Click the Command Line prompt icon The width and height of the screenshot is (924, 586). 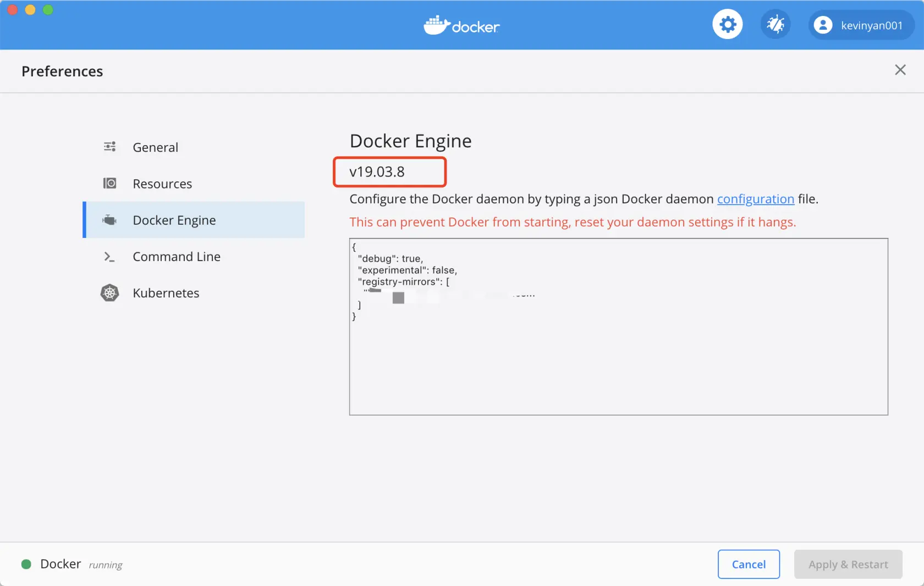110,257
